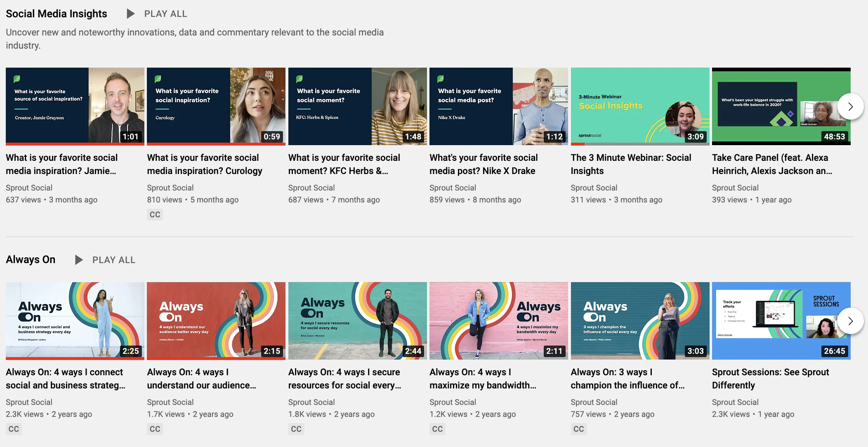The width and height of the screenshot is (868, 447).
Task: Open the Always On playlist title
Action: click(31, 260)
